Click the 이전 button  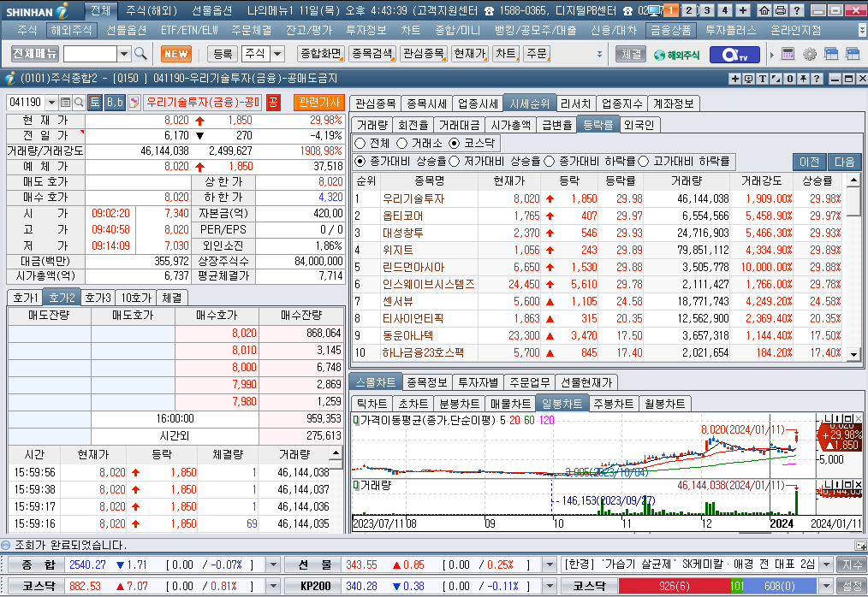(x=809, y=162)
